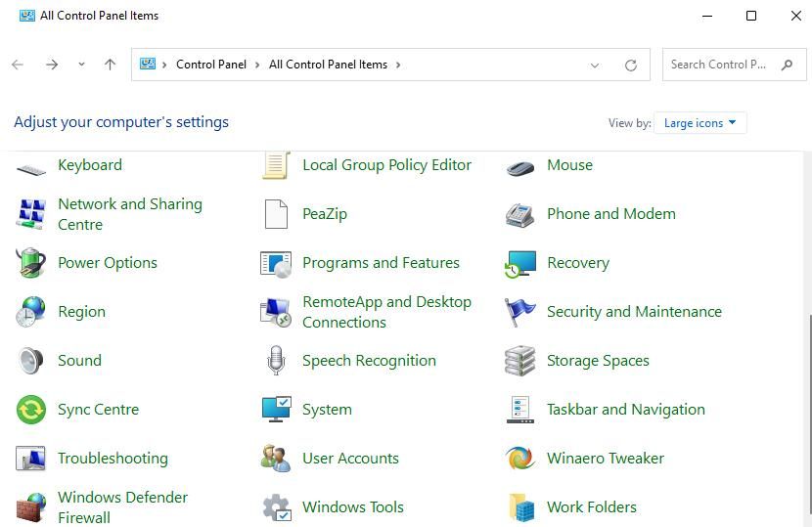Open the Recovery monitor icon
Image resolution: width=812 pixels, height=527 pixels.
[520, 264]
